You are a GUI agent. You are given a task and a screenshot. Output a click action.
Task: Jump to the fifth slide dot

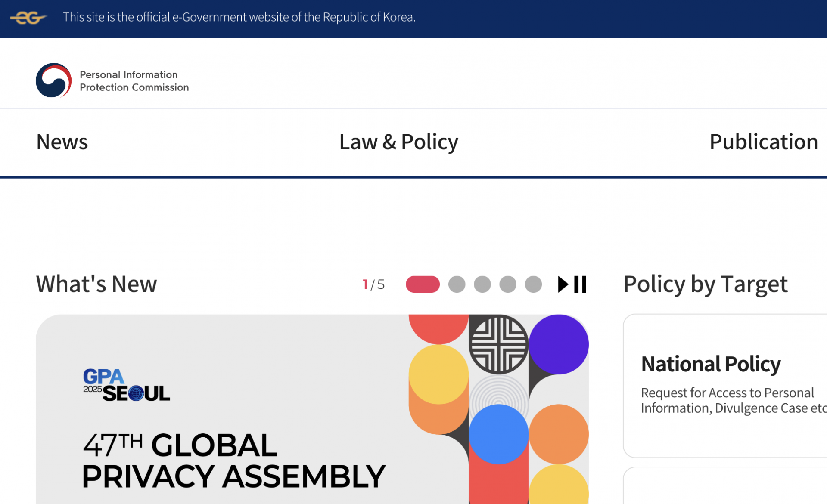pyautogui.click(x=533, y=284)
